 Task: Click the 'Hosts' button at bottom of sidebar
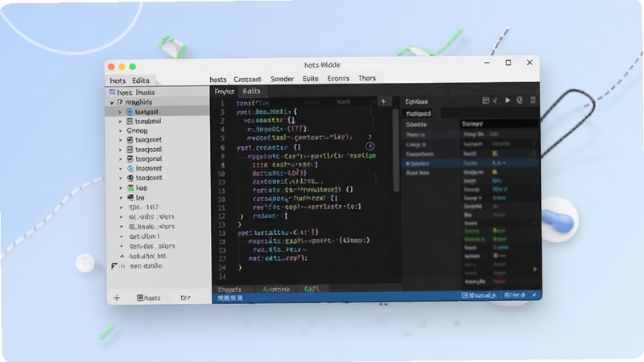[x=148, y=298]
